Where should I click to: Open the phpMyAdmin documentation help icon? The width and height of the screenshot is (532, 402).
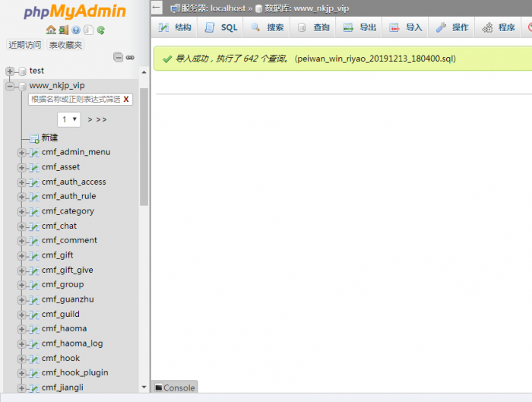76,30
